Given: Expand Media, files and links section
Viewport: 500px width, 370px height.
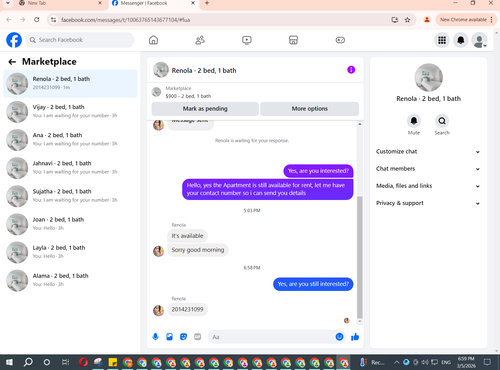Looking at the screenshot, I should pyautogui.click(x=428, y=186).
